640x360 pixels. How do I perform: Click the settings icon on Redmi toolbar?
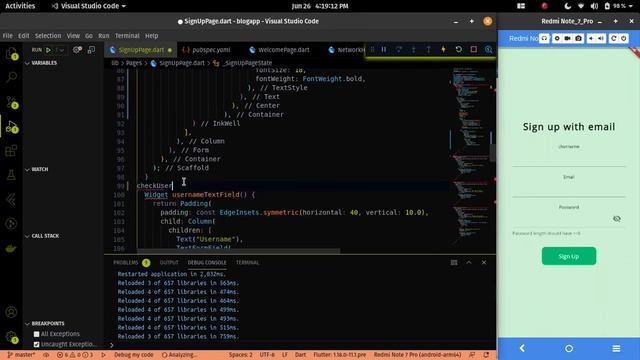coord(557,38)
